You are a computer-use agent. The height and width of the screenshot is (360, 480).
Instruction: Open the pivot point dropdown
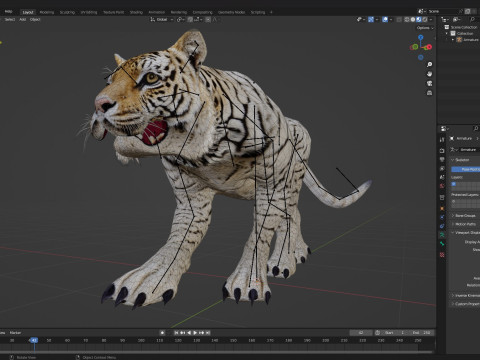pos(180,20)
